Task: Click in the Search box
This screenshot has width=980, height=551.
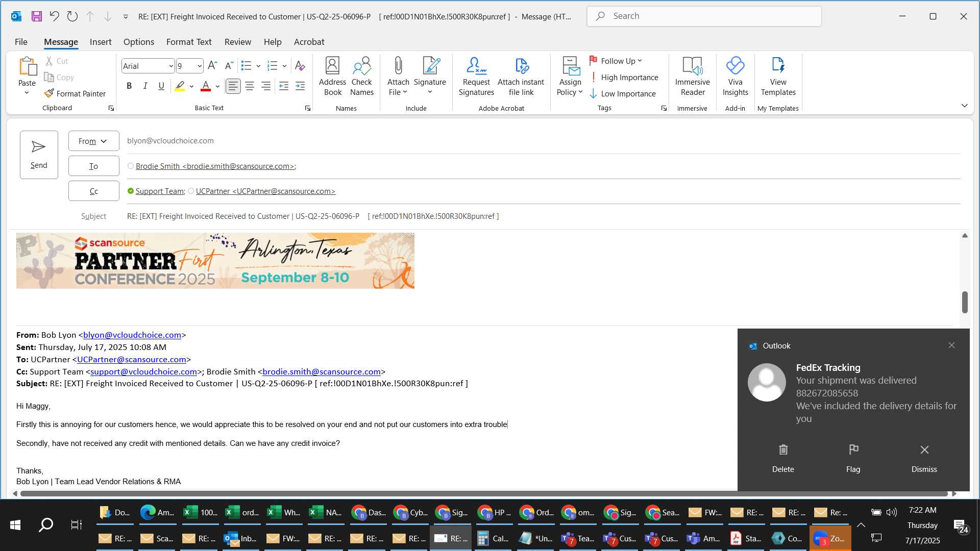Action: 704,16
